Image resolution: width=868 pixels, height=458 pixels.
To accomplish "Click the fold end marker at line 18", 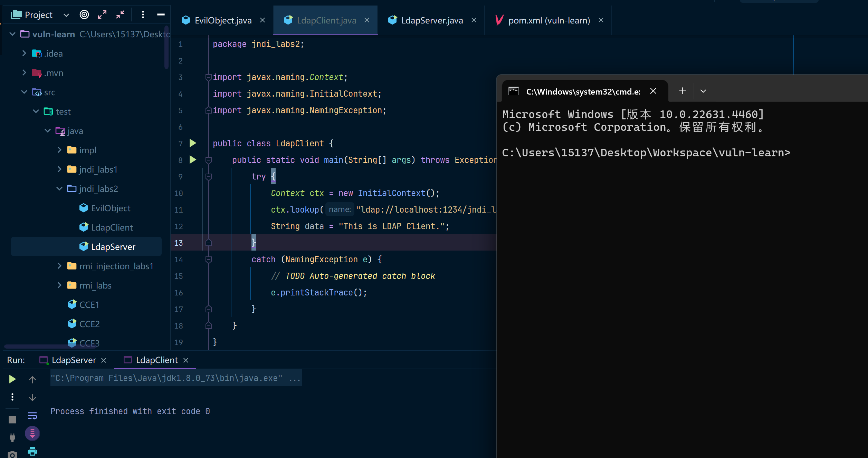I will [x=208, y=325].
